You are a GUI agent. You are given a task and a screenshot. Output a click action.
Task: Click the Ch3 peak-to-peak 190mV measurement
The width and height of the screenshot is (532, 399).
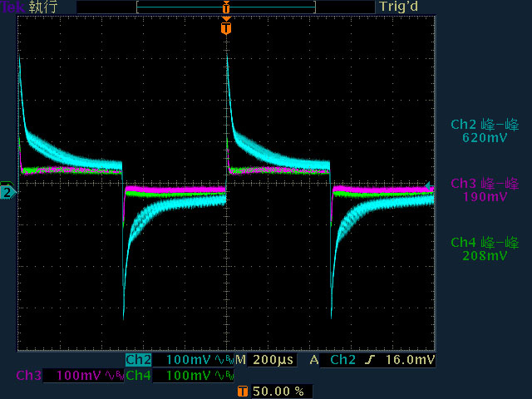[485, 190]
